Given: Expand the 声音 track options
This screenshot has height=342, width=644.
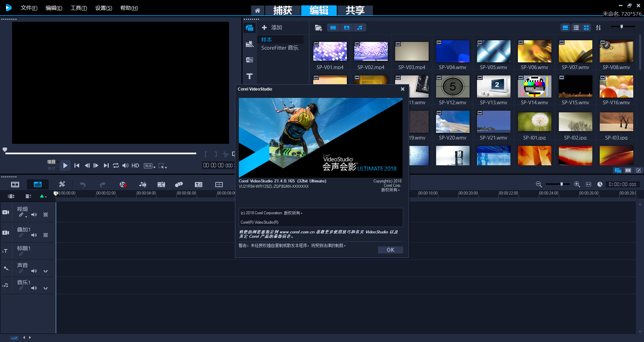Looking at the screenshot, I should tap(46, 271).
